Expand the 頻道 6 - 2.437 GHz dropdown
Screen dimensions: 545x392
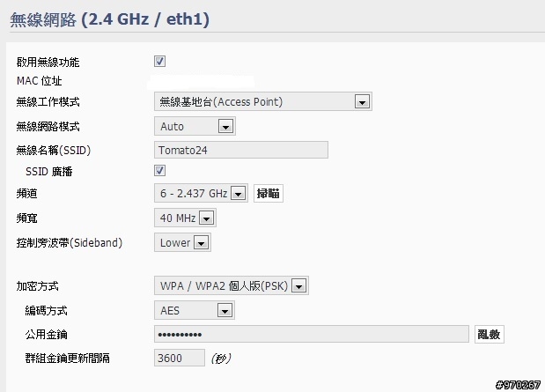[201, 193]
